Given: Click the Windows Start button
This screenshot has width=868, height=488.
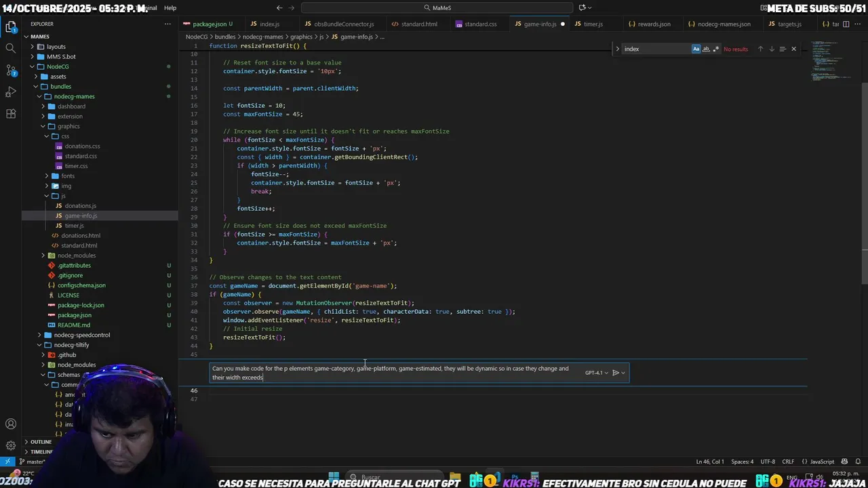Looking at the screenshot, I should (334, 478).
